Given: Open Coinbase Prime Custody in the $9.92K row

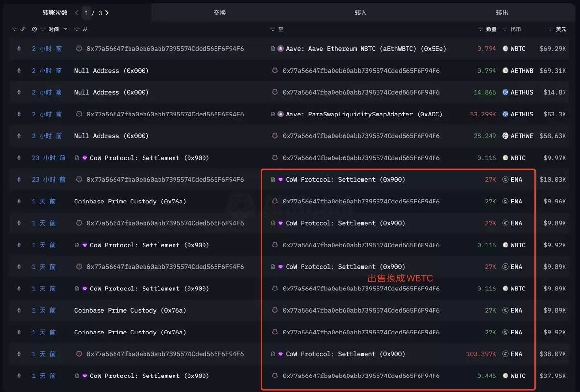Looking at the screenshot, I should coord(130,332).
